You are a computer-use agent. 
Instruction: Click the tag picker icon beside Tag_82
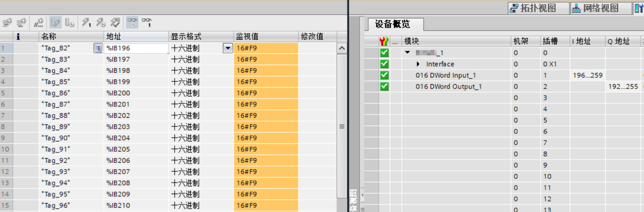(x=98, y=48)
